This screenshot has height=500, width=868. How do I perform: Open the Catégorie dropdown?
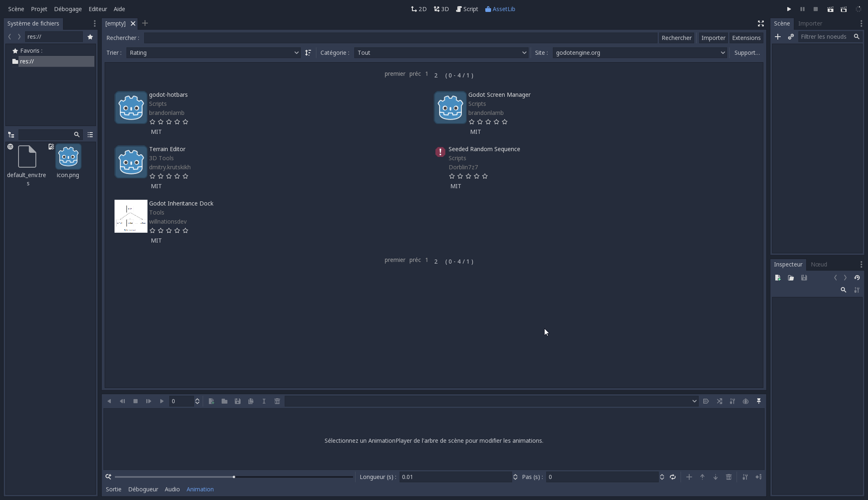point(441,53)
